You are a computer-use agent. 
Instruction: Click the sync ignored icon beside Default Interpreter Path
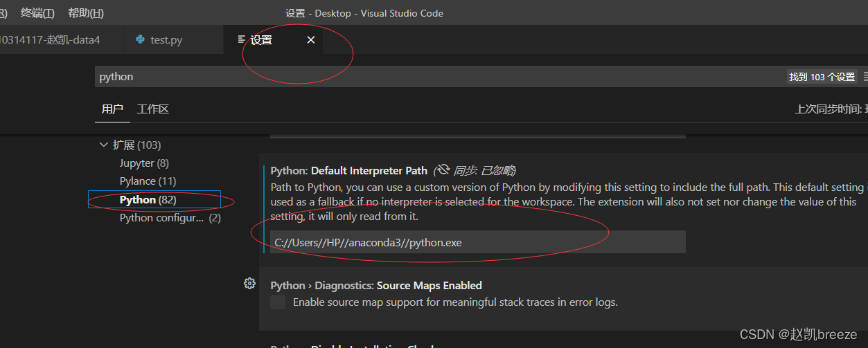pyautogui.click(x=443, y=170)
